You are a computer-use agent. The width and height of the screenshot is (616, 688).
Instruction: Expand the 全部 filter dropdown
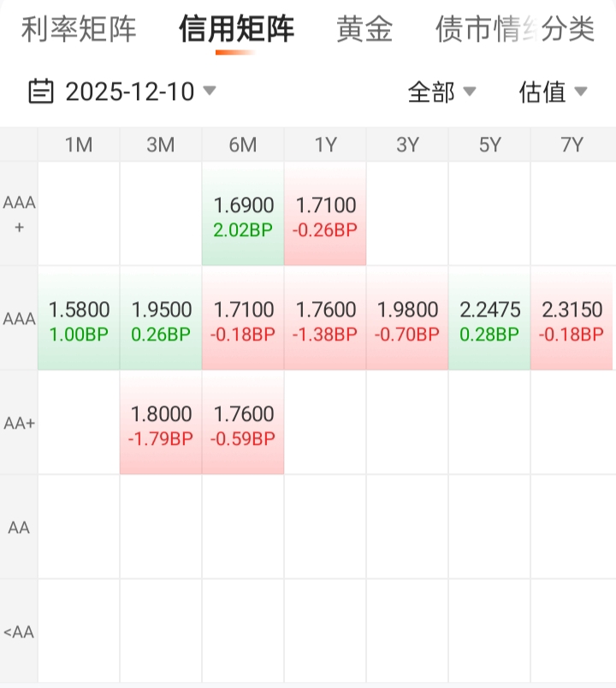tap(441, 92)
